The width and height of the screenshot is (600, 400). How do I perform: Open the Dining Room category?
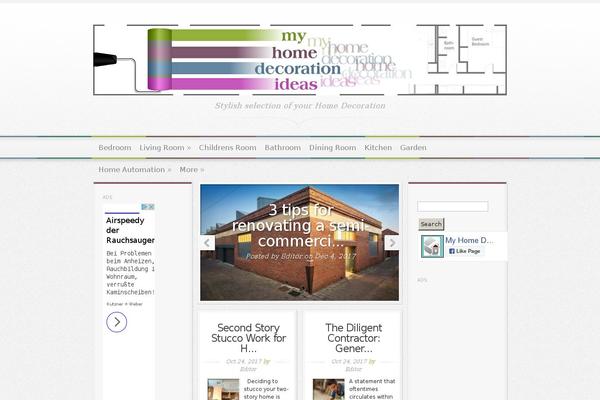[333, 148]
